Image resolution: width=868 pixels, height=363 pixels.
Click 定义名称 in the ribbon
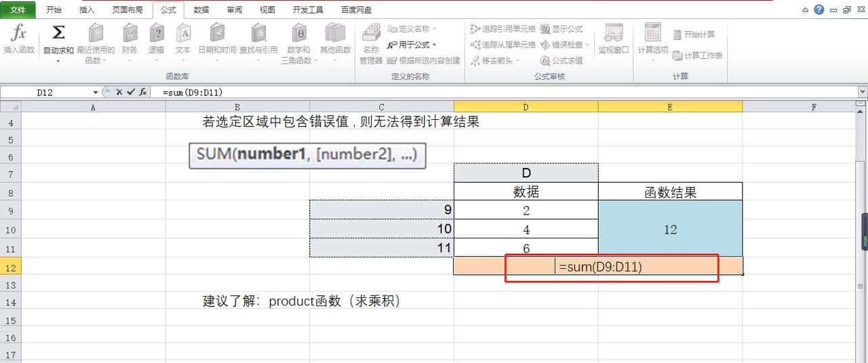coord(412,29)
